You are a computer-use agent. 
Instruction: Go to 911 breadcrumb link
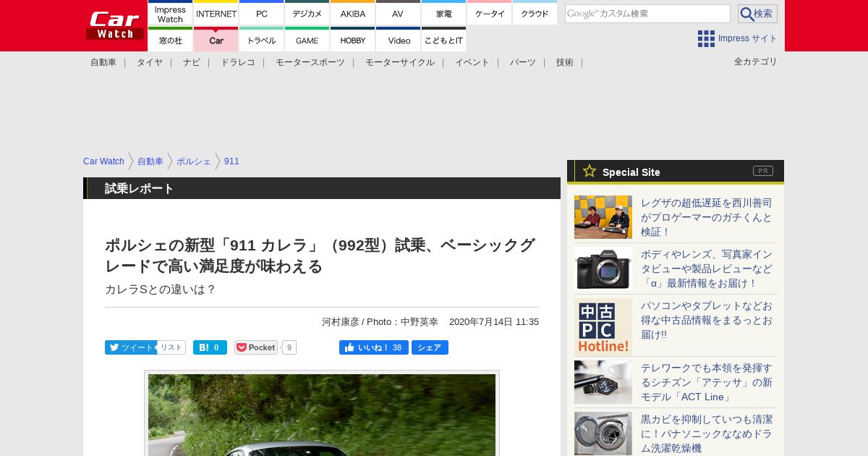point(231,161)
